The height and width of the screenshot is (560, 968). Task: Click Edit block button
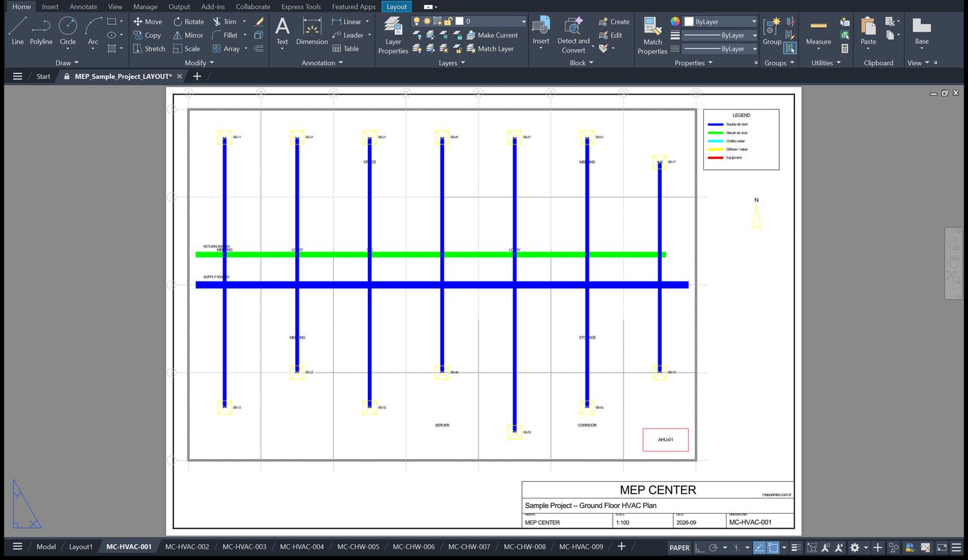click(x=611, y=35)
